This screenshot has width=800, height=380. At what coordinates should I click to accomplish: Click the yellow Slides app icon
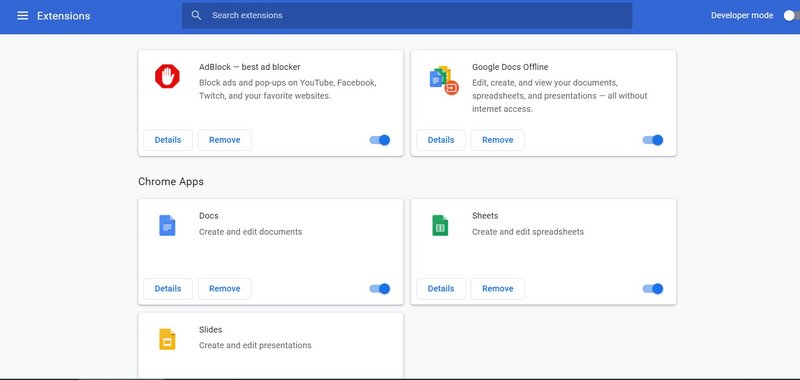click(167, 339)
